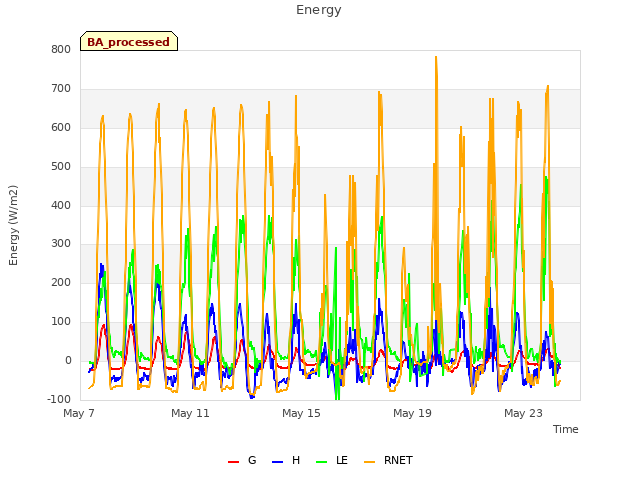Click the May 19 axis label
The image size is (640, 480).
412,413
